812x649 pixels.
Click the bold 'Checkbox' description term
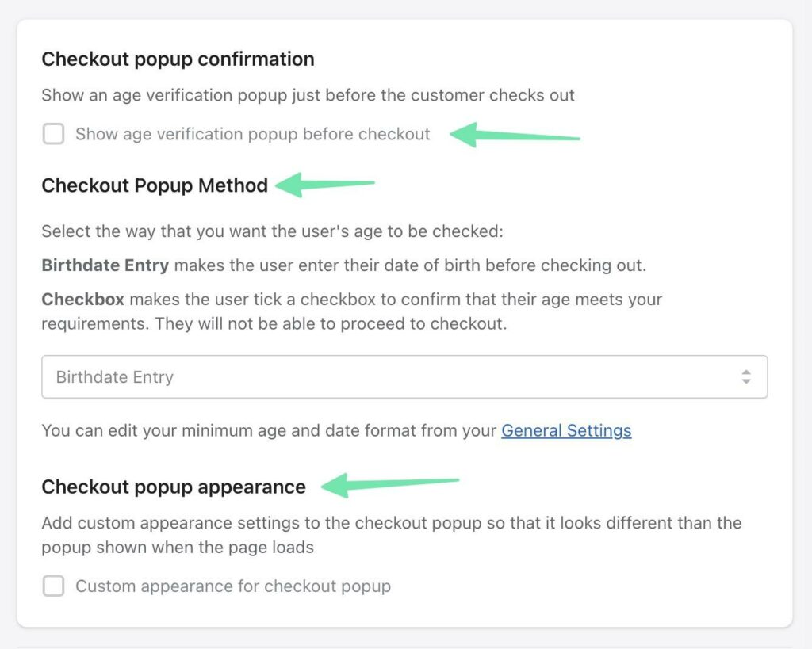tap(82, 300)
